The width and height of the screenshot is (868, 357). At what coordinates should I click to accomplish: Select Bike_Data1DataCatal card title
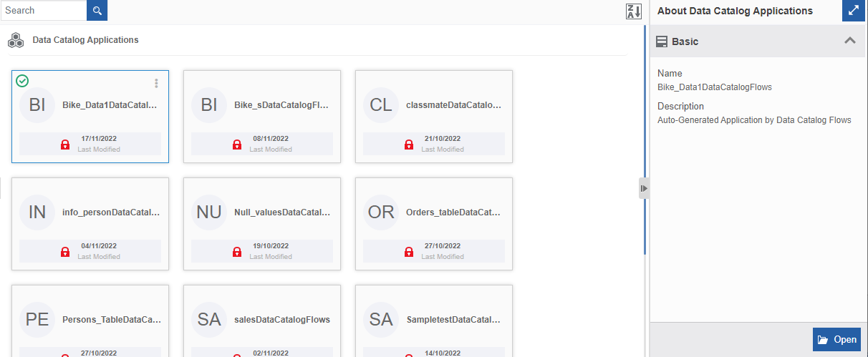(110, 105)
